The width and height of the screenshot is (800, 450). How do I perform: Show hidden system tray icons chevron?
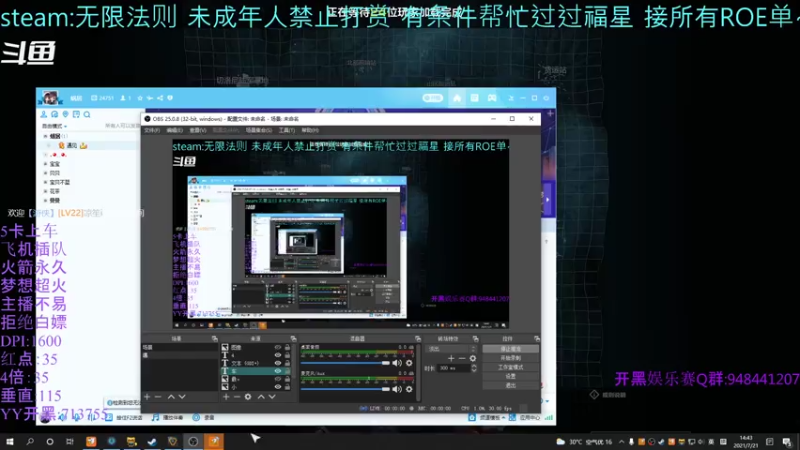coord(621,442)
